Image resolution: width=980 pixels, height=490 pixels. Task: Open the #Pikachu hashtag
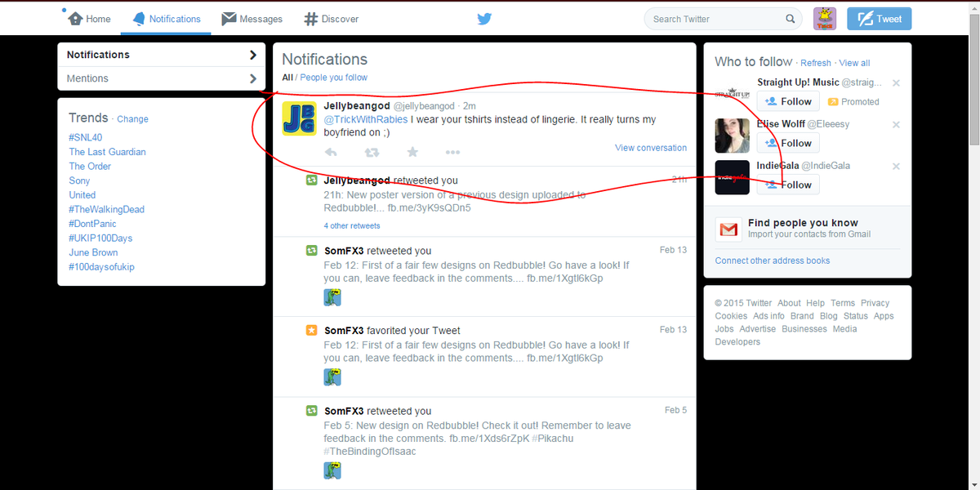tap(554, 439)
